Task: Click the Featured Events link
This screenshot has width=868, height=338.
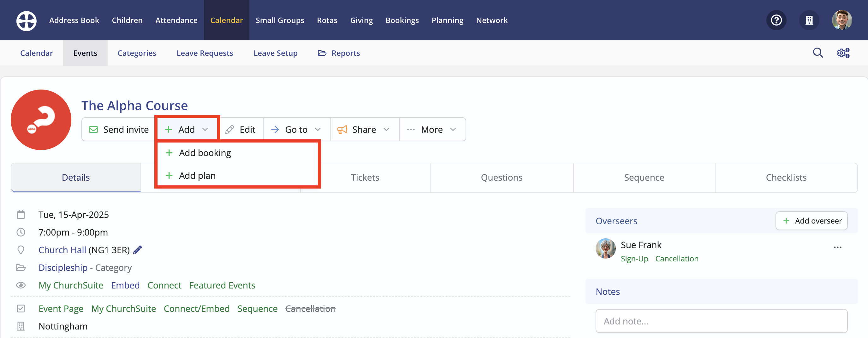Action: click(x=222, y=285)
